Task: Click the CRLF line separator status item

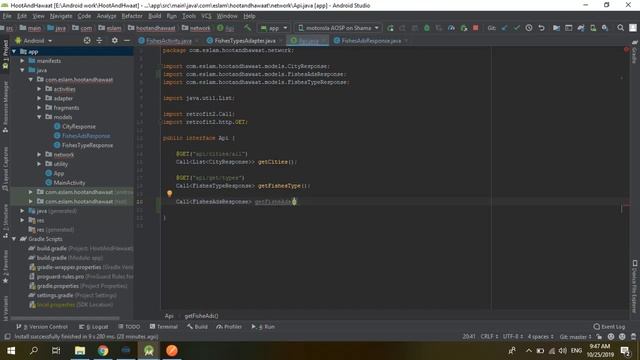Action: (x=489, y=337)
